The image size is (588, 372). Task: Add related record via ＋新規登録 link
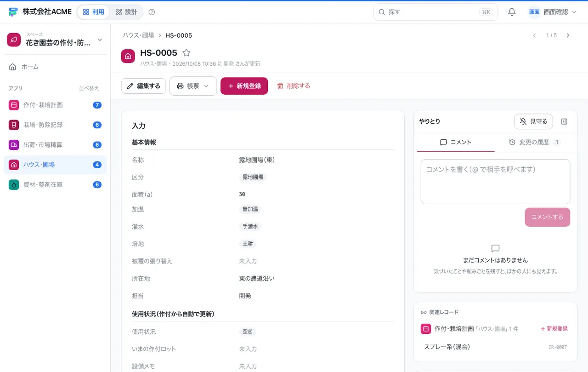(554, 329)
